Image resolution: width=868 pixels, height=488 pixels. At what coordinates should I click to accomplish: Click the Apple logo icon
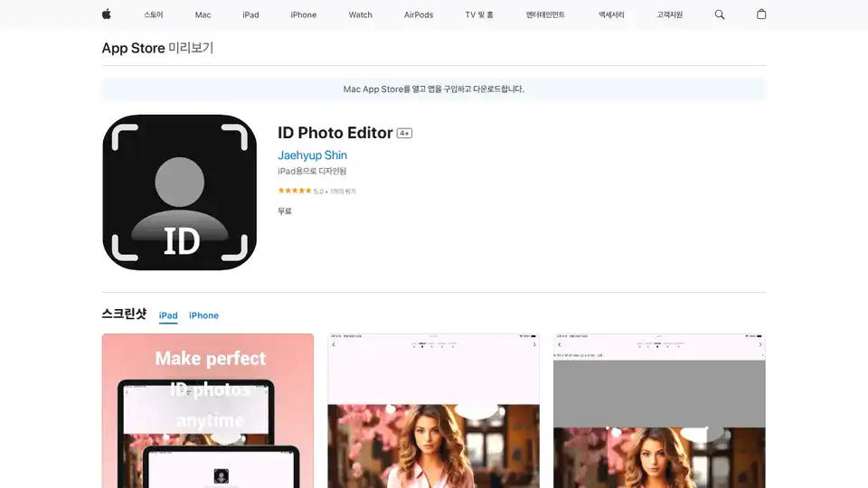pos(107,14)
